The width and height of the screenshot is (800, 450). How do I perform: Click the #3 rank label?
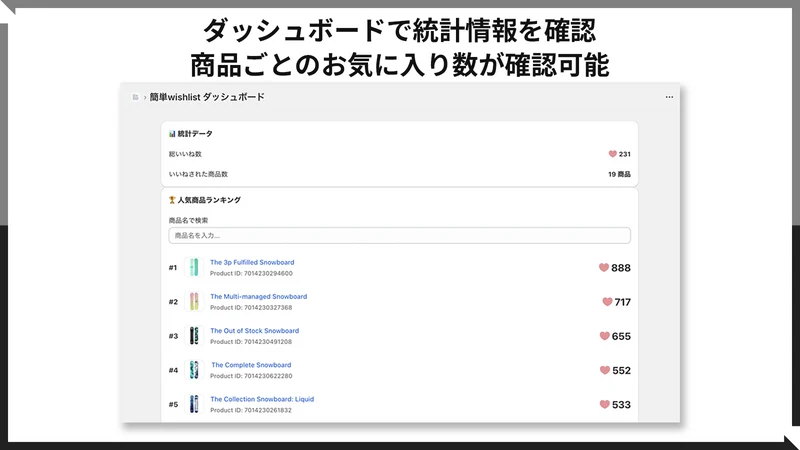pos(173,336)
